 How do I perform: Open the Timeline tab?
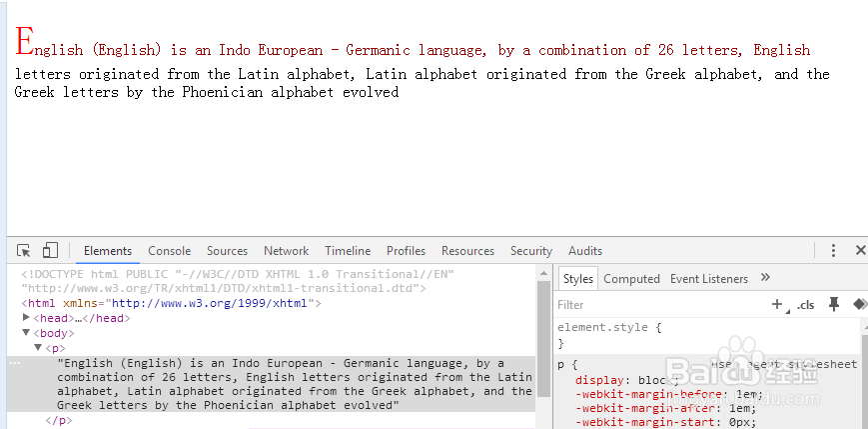point(348,251)
